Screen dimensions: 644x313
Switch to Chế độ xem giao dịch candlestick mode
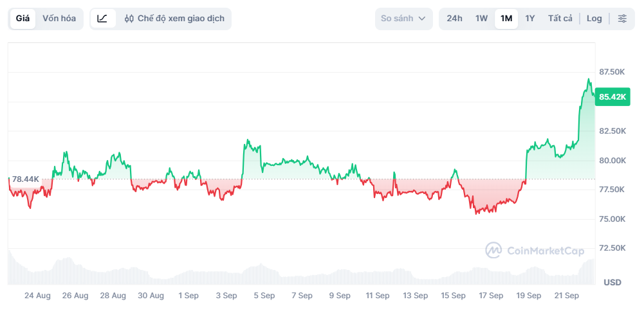coord(174,19)
